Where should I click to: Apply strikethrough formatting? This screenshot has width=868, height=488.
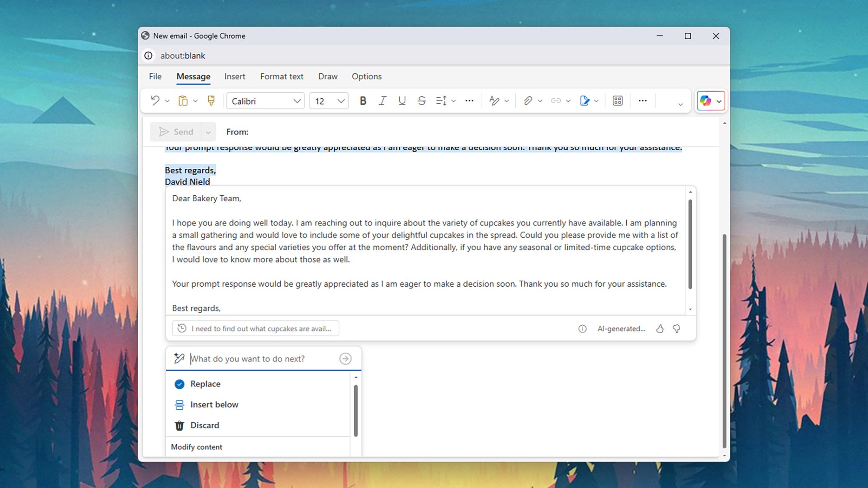tap(421, 101)
